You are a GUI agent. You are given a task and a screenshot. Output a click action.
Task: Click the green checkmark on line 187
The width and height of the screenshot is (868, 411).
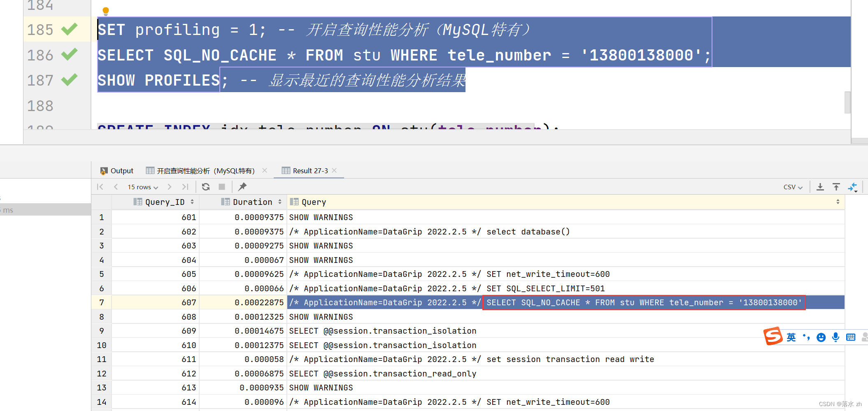click(x=70, y=79)
